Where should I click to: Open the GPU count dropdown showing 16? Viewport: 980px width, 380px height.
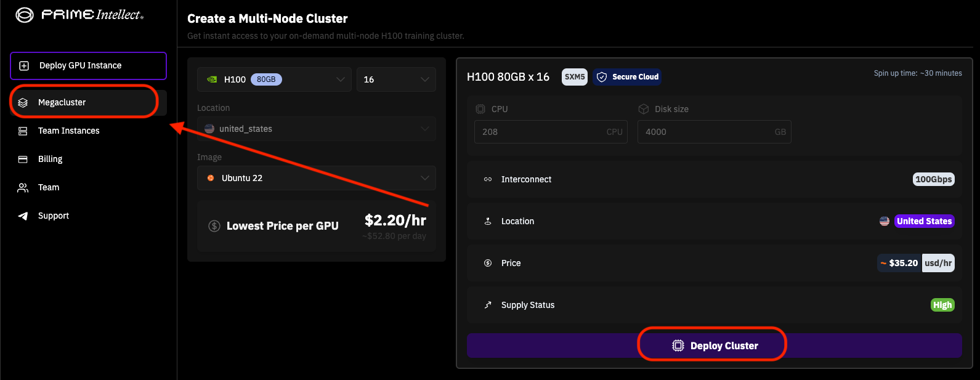(396, 79)
